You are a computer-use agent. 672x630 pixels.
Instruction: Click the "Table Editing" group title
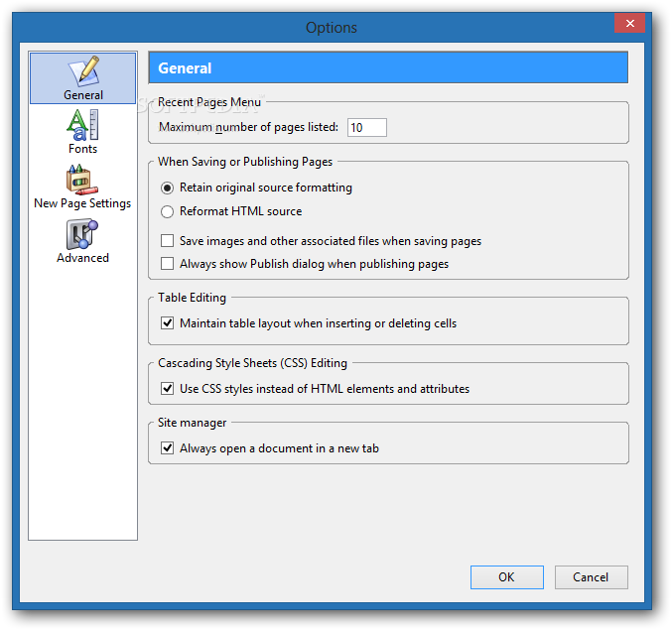pyautogui.click(x=192, y=298)
